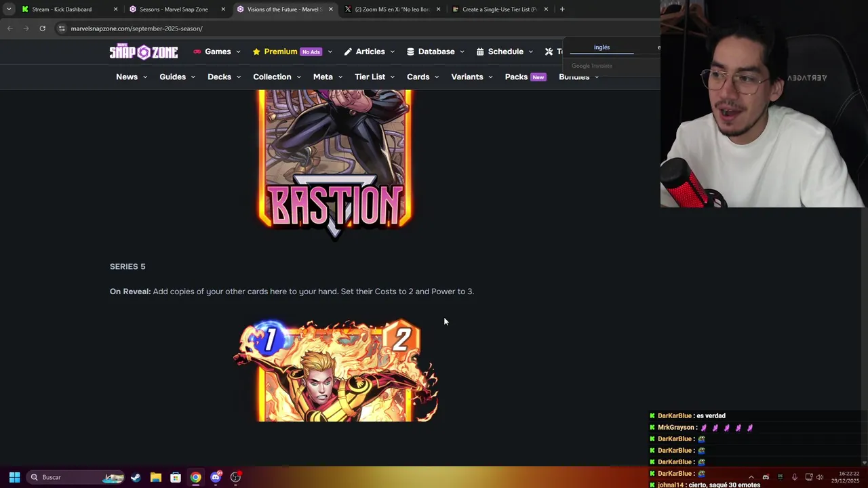Click the Marvel Snap Zone logo
The height and width of the screenshot is (488, 868).
click(144, 52)
